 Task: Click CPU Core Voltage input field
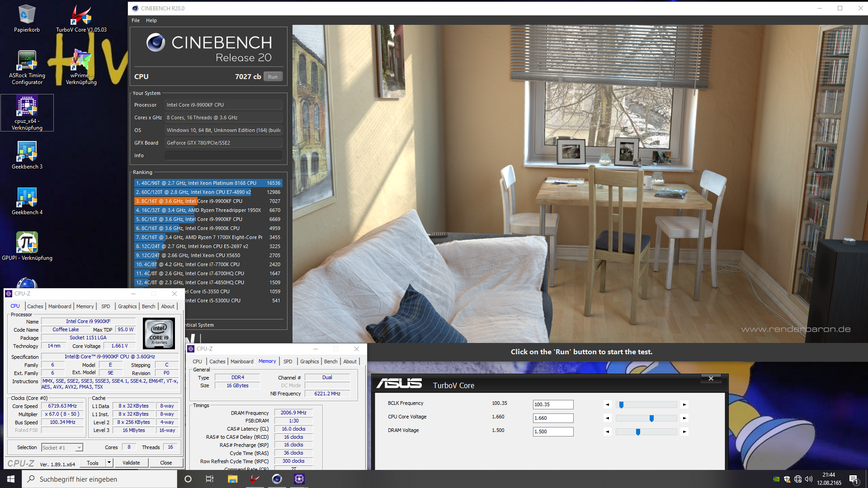coord(553,418)
